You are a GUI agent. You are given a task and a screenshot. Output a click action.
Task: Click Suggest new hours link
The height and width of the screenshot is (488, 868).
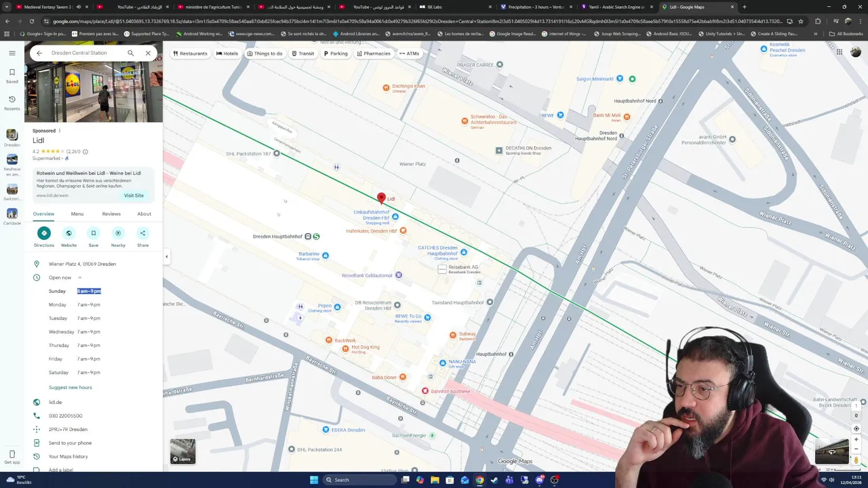pyautogui.click(x=70, y=387)
